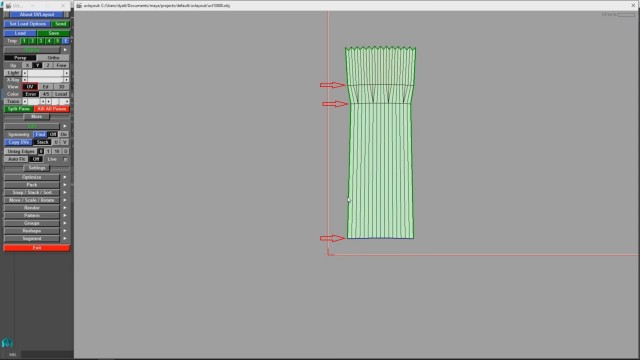640x360 pixels.
Task: Click the Light button
Action: tap(13, 73)
